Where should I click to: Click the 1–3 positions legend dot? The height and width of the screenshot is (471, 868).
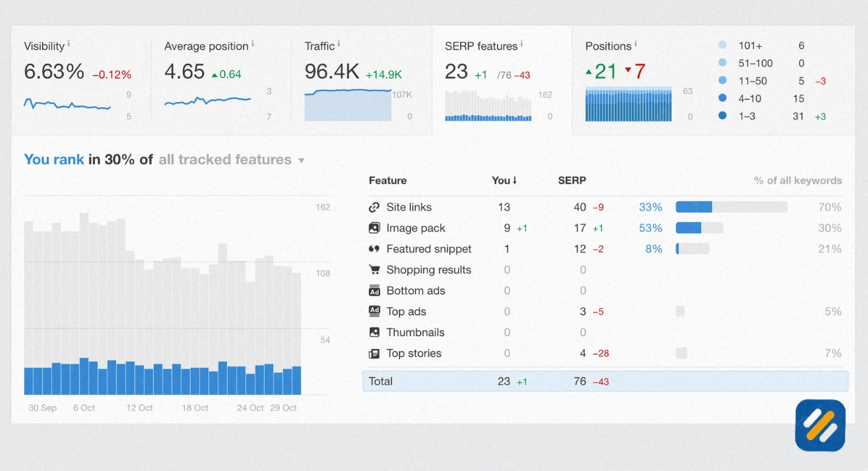(722, 116)
